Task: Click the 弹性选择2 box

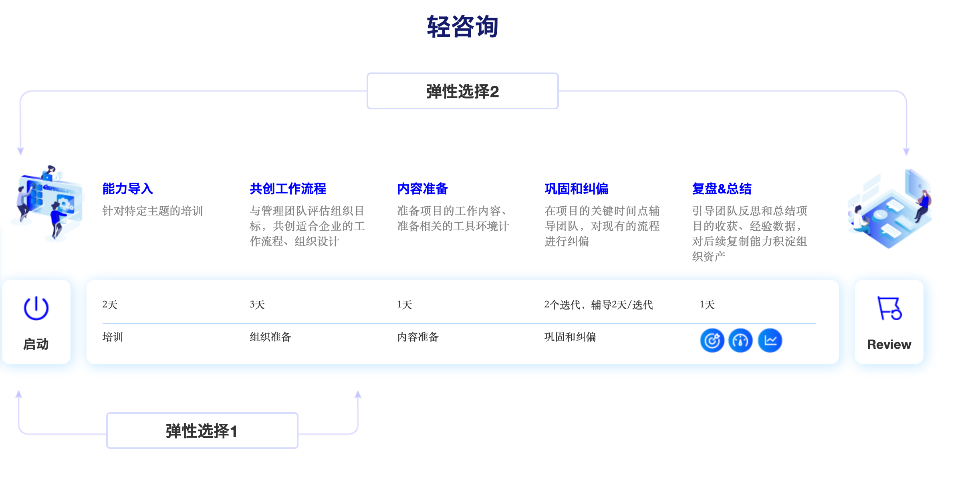Action: pos(462,91)
